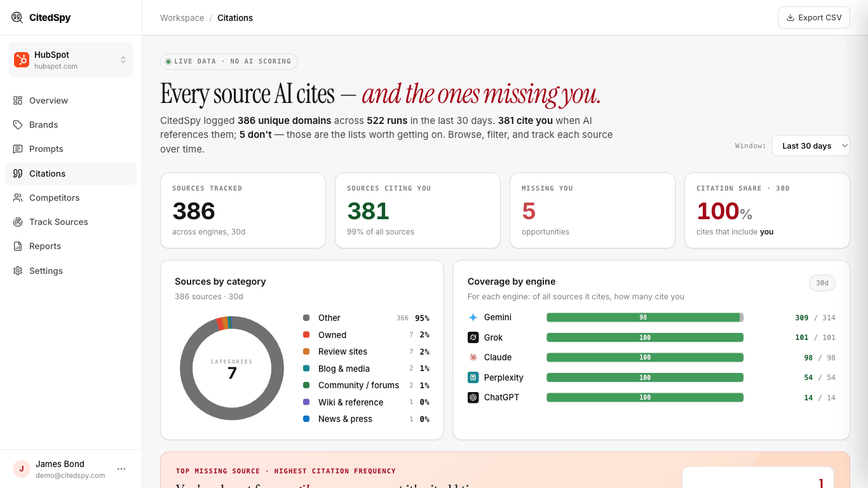The image size is (868, 488).
Task: Click the Brands tag icon
Action: [x=18, y=125]
